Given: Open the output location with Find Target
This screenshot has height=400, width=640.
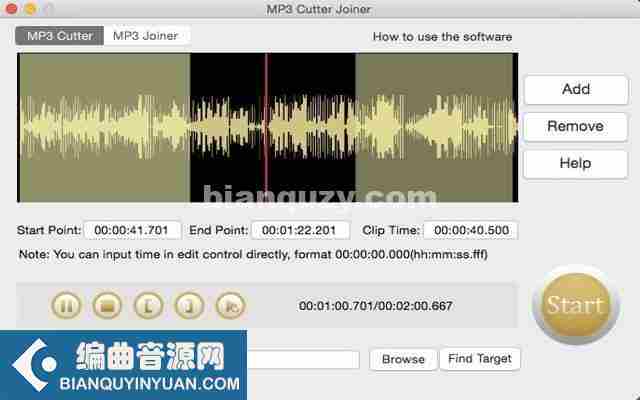Looking at the screenshot, I should point(480,359).
